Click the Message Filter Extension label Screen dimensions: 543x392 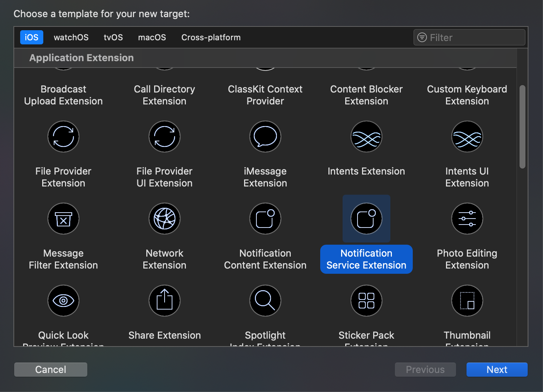coord(63,259)
